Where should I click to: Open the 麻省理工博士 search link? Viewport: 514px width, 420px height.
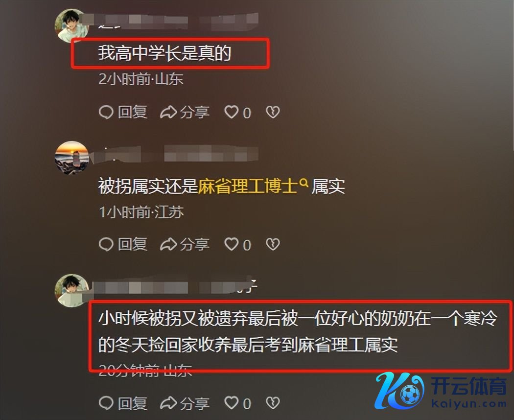248,186
